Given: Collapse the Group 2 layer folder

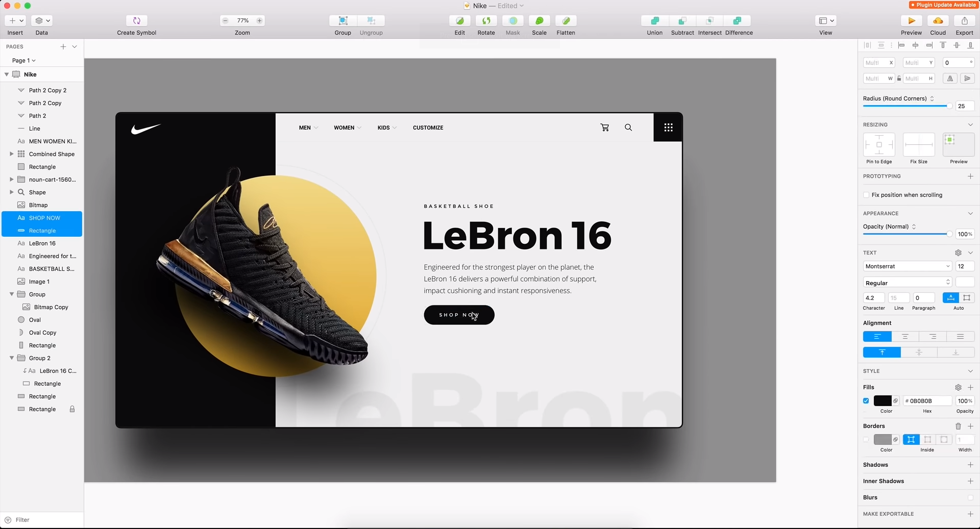Looking at the screenshot, I should 12,358.
